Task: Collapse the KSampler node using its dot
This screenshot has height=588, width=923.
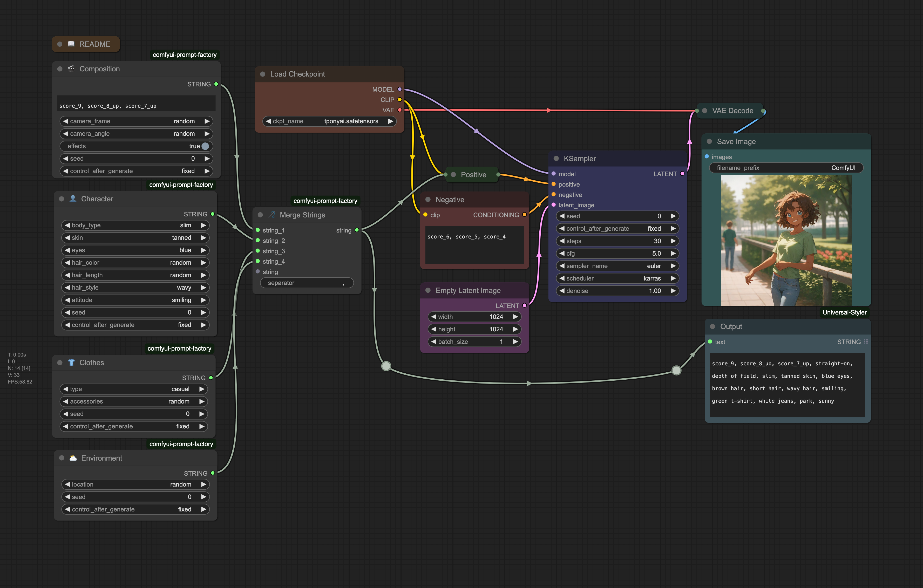Action: (x=556, y=158)
